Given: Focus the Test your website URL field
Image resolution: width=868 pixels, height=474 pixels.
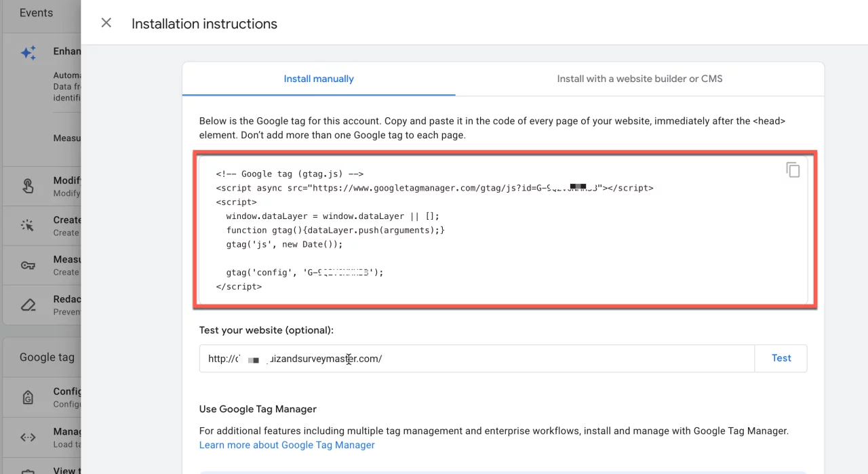Looking at the screenshot, I should (x=477, y=359).
